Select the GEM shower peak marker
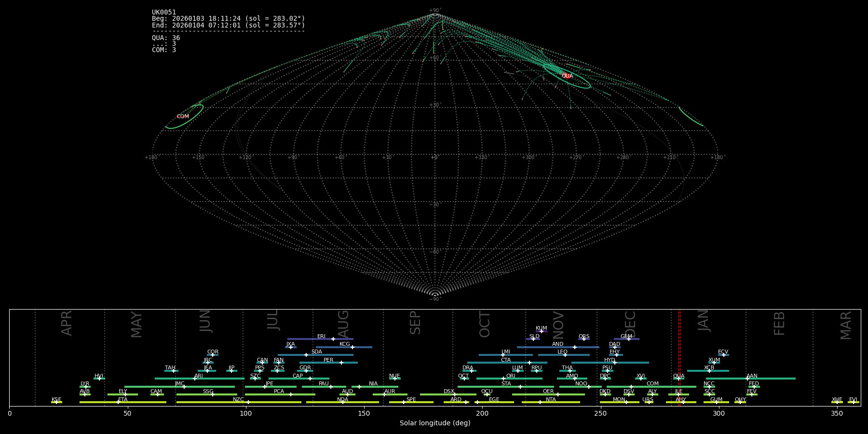 628,339
